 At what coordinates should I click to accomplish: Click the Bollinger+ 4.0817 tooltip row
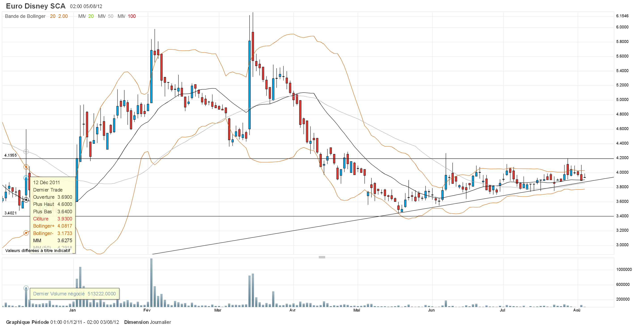point(53,226)
